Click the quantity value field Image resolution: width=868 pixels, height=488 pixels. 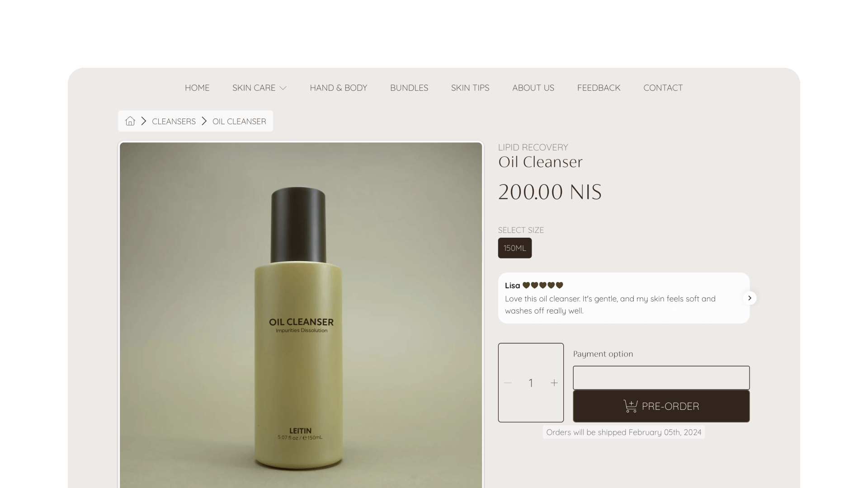click(x=531, y=383)
